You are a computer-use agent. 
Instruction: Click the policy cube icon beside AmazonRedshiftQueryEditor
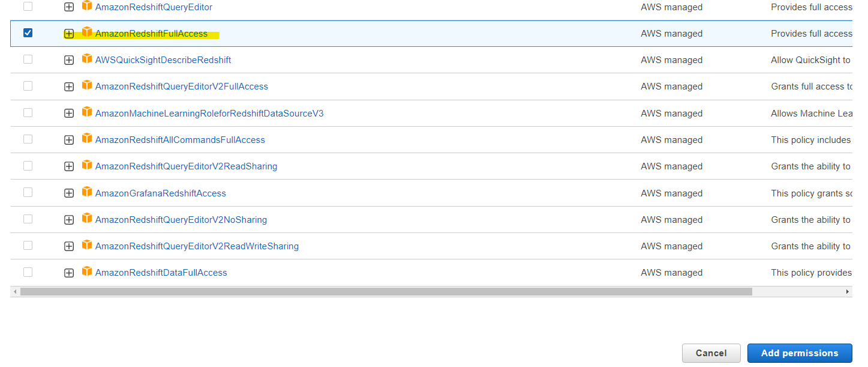pos(87,6)
